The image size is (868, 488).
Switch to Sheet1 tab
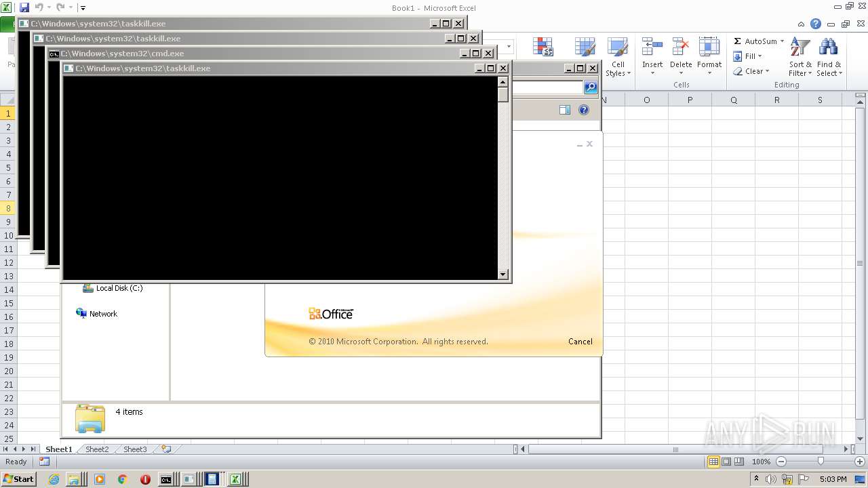click(58, 449)
